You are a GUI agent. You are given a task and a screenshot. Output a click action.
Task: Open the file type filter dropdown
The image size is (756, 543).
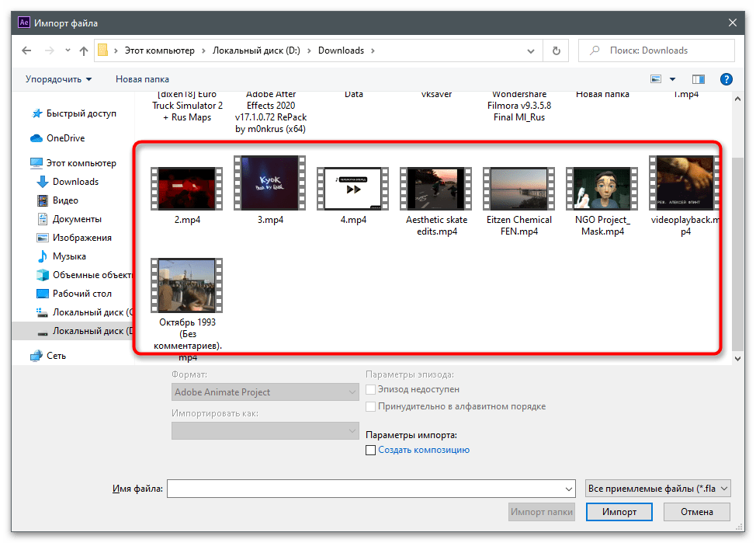coord(657,488)
